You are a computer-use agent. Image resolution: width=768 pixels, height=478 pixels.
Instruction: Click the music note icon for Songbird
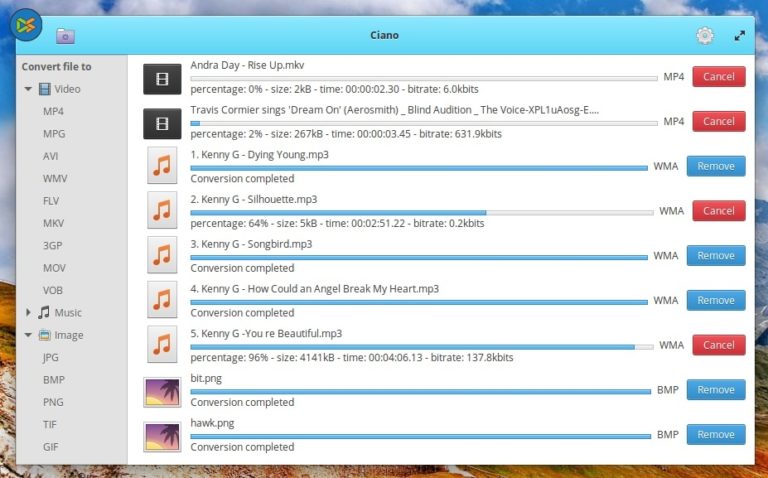pos(162,255)
